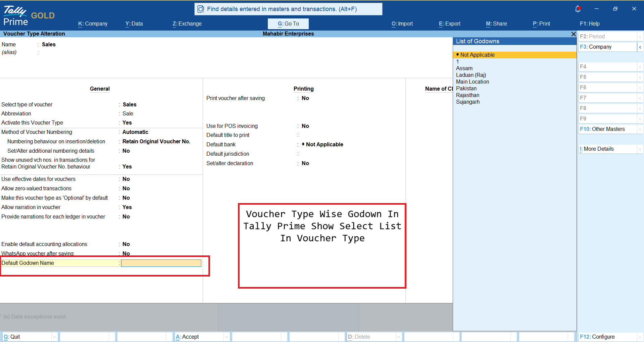Open F1: Help menu
The height and width of the screenshot is (342, 644).
click(590, 23)
